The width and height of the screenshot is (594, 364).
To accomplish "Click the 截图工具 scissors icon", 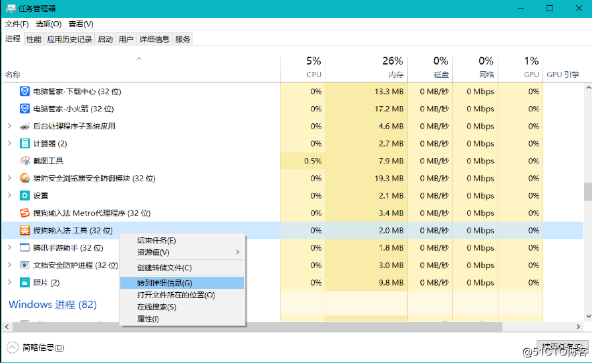I will pyautogui.click(x=24, y=161).
